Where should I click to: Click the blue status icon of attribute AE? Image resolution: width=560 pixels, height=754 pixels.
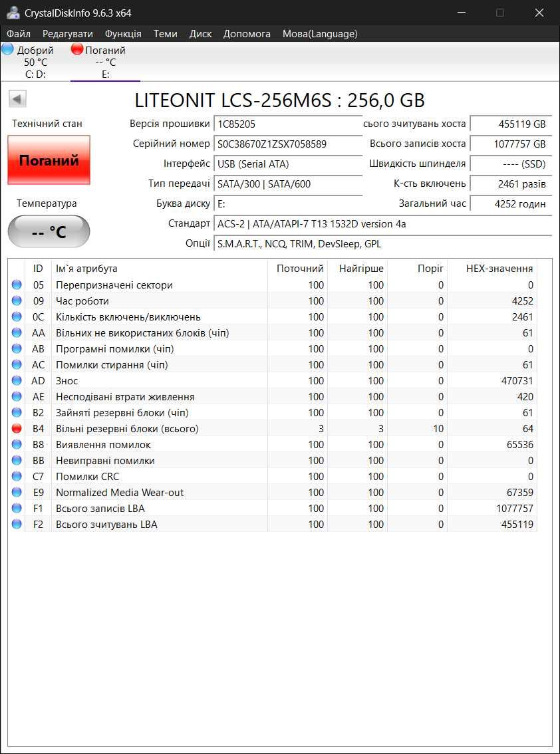click(17, 397)
